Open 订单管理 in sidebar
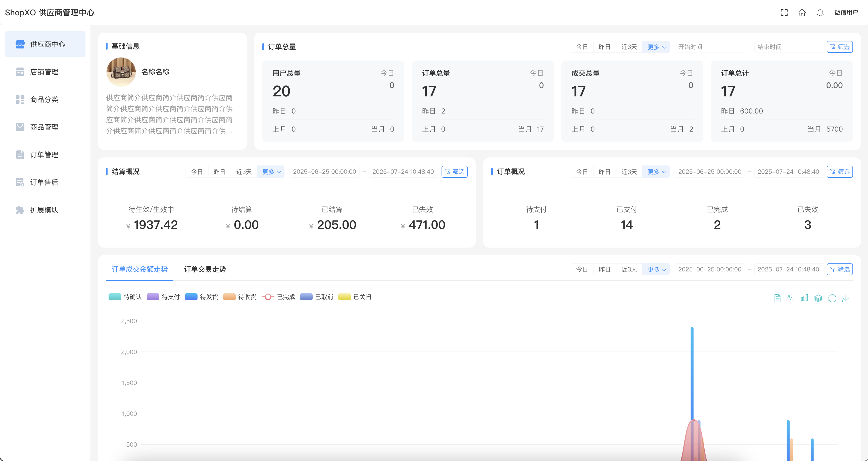Viewport: 868px width, 461px height. 44,155
